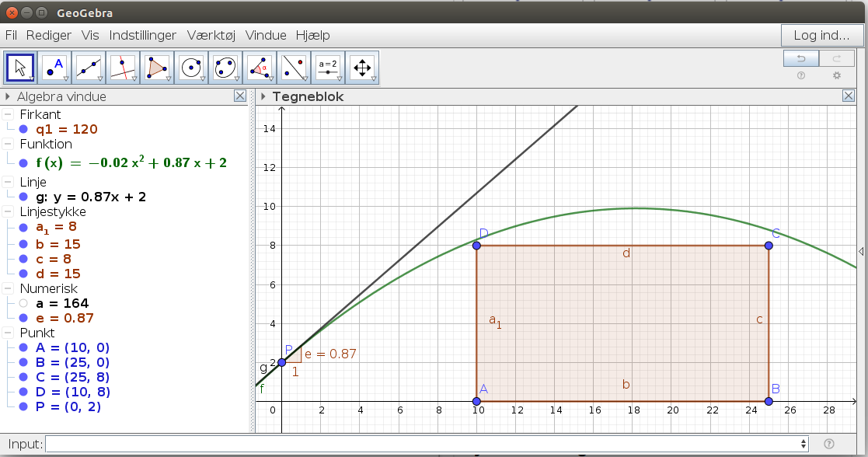Open the Indstillinger menu
868x457 pixels.
[x=143, y=36]
